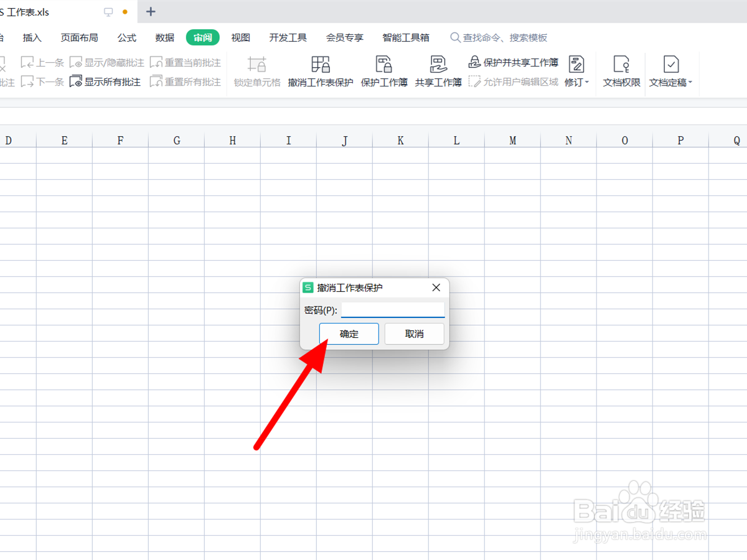747x560 pixels.
Task: Select column header K
Action: point(401,141)
